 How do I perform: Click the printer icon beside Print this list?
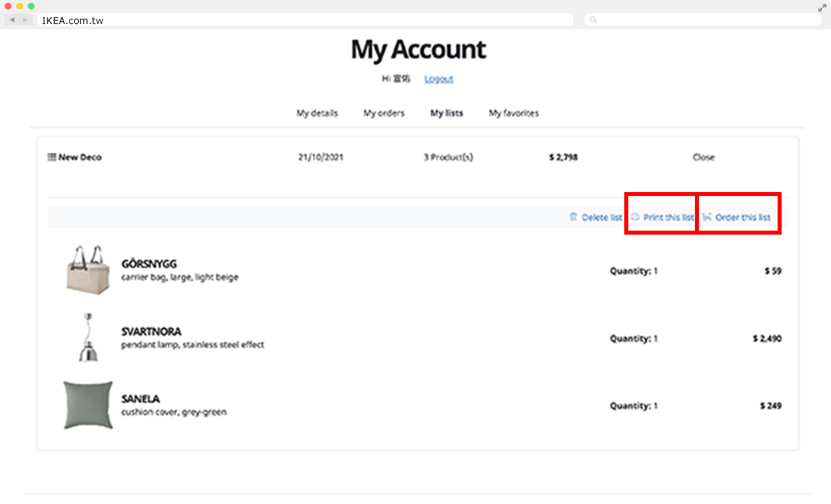636,217
